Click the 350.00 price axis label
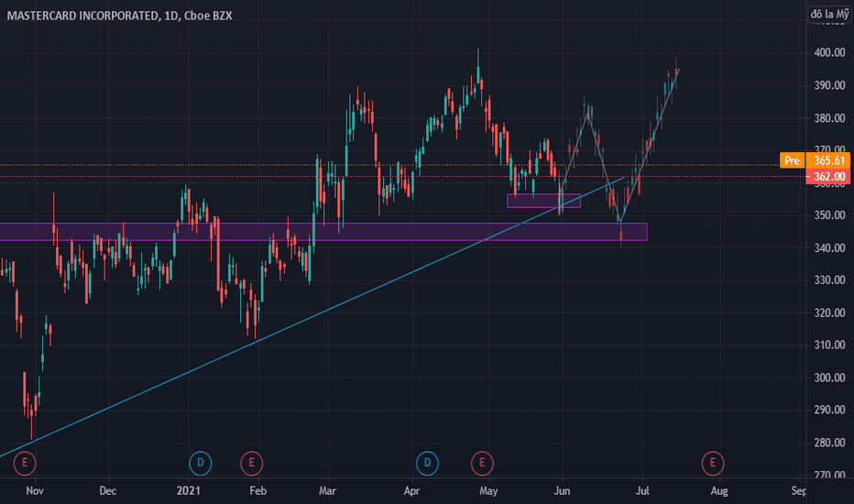 tap(829, 215)
